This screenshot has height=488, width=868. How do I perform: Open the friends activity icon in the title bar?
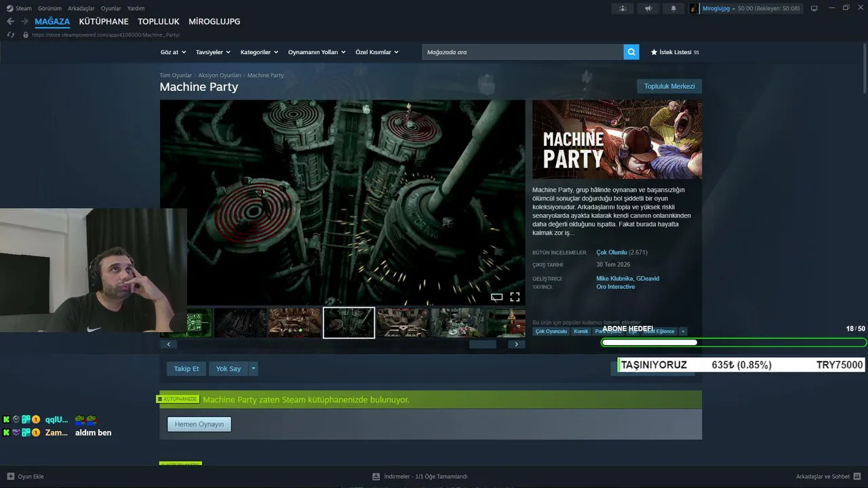click(623, 8)
